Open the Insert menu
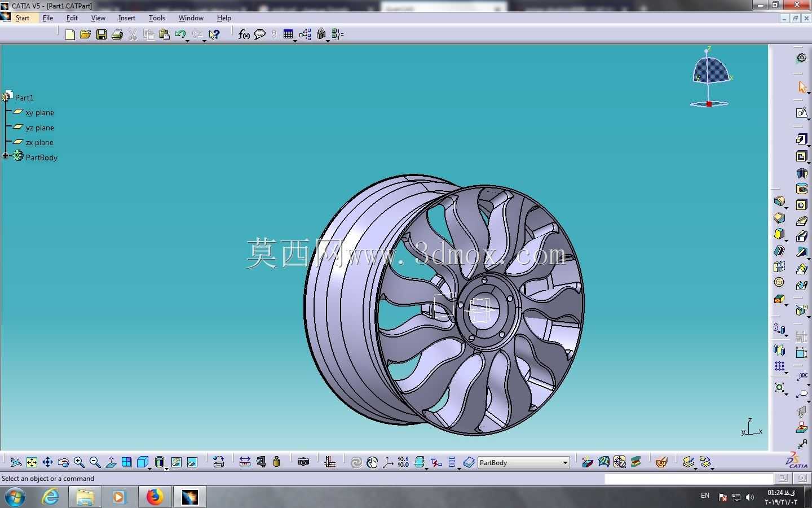The image size is (812, 508). 127,18
